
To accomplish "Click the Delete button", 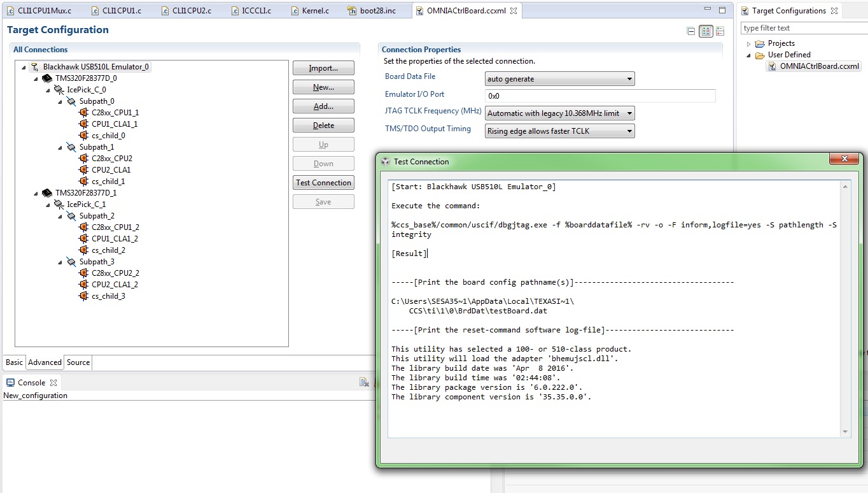I will tap(323, 125).
